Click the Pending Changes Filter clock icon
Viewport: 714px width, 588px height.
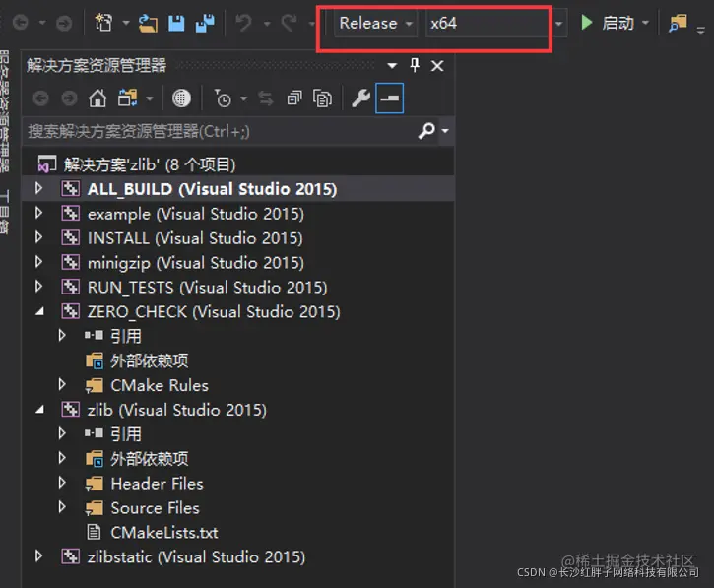coord(223,98)
